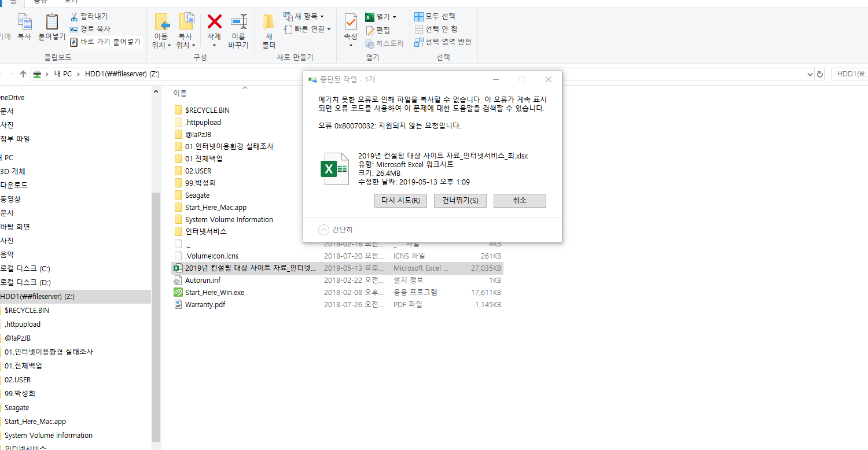Select the .httpupload folder in the file list
This screenshot has width=868, height=450.
click(x=203, y=122)
